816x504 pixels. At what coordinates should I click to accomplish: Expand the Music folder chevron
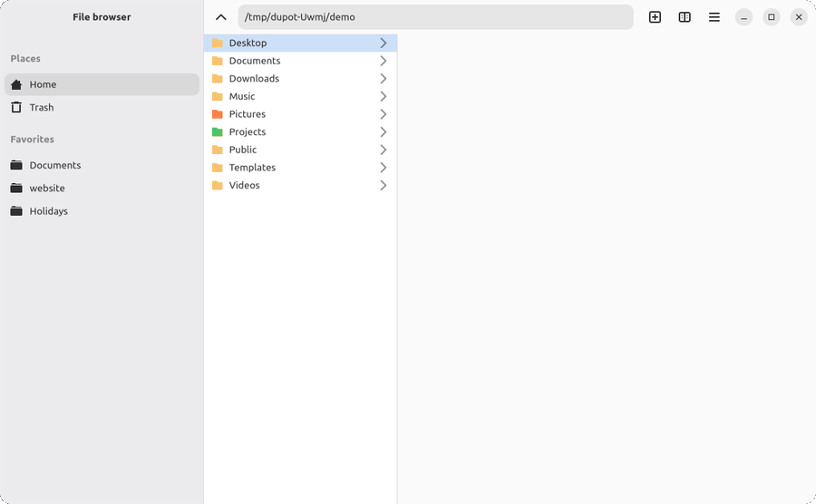(383, 96)
